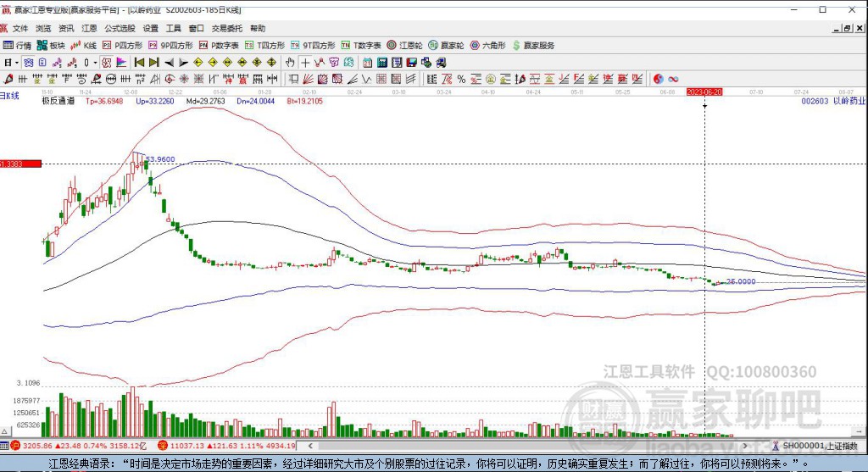868x472 pixels.
Task: Jump to the last bar
Action: 154,63
